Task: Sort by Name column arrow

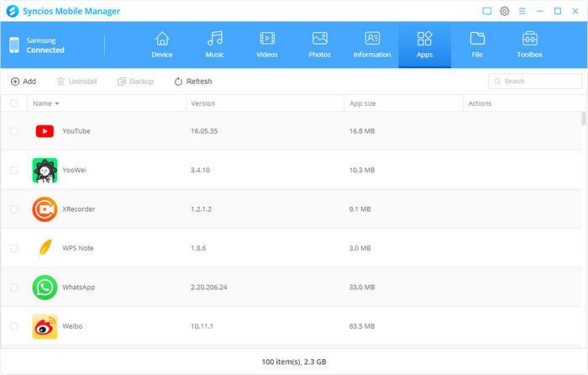Action: 57,103
